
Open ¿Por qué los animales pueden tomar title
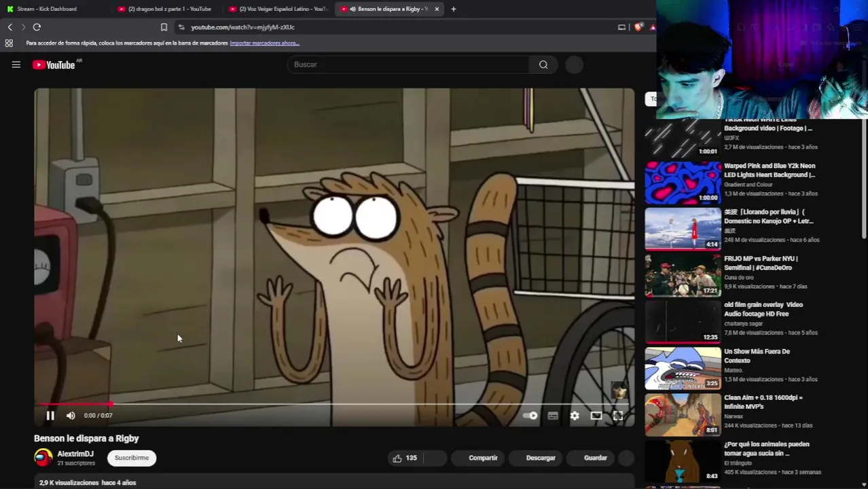pyautogui.click(x=767, y=448)
